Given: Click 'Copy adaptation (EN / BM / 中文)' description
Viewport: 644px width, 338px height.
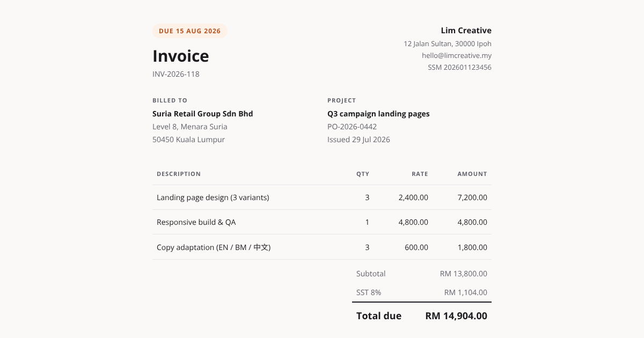Looking at the screenshot, I should (x=214, y=247).
